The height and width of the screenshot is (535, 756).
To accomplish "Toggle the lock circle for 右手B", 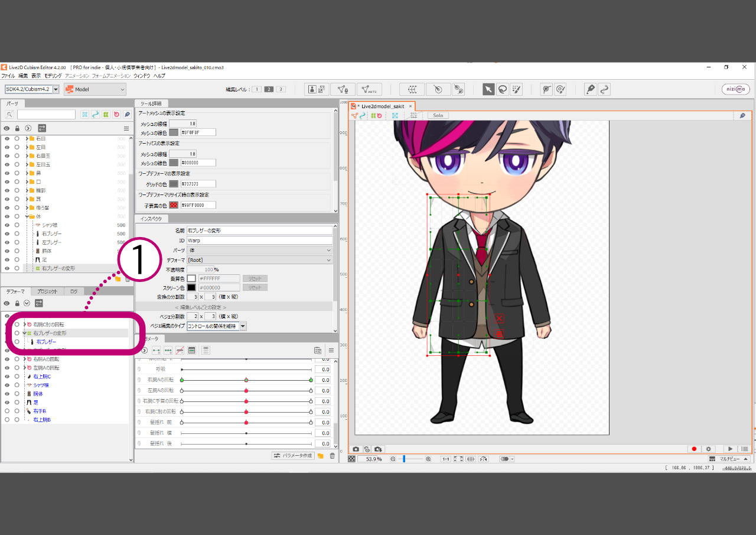I will tap(17, 411).
